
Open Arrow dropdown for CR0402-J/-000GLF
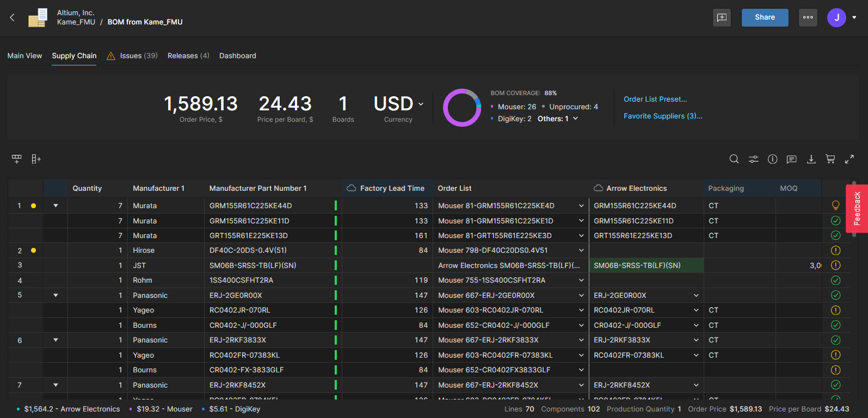(x=696, y=325)
